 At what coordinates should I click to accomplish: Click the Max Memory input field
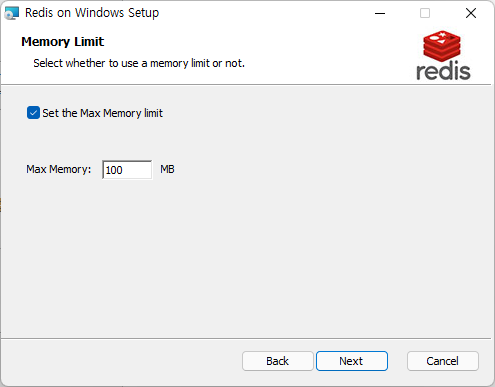127,170
